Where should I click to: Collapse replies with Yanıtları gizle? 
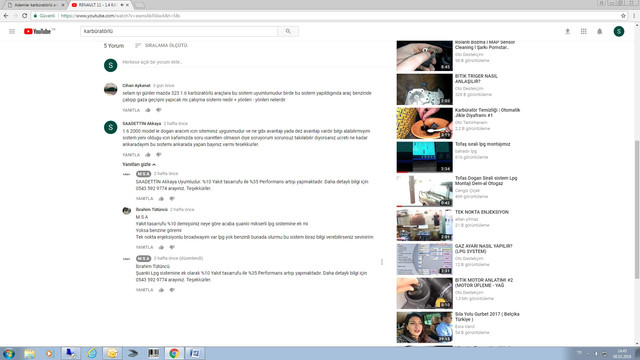click(x=139, y=164)
